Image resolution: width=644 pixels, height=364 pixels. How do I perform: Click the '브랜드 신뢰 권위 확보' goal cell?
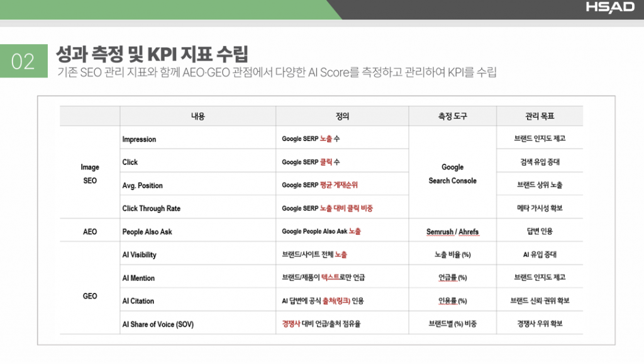540,300
